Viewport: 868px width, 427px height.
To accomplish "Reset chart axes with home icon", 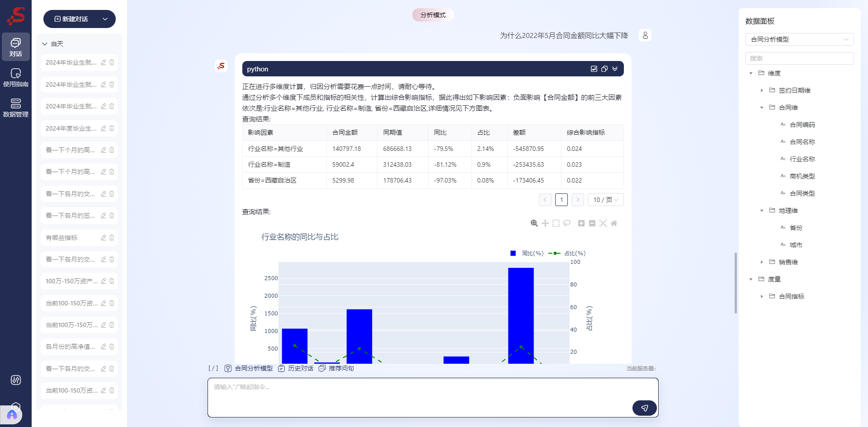I will click(614, 223).
